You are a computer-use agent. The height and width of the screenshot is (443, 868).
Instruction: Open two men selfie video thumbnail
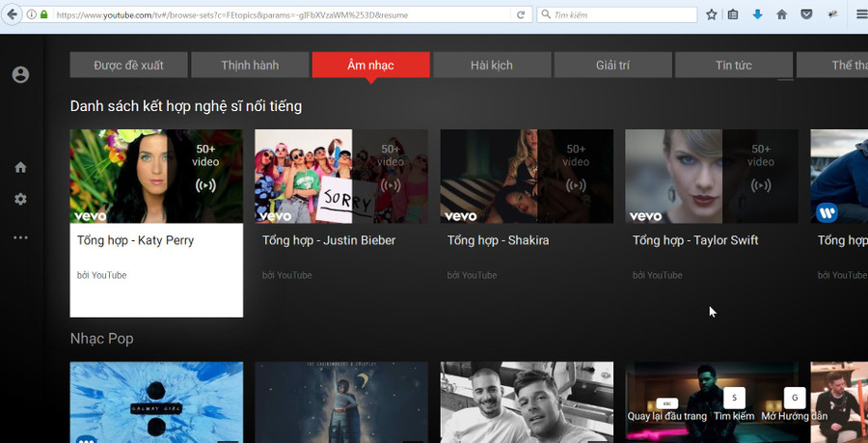tap(527, 402)
